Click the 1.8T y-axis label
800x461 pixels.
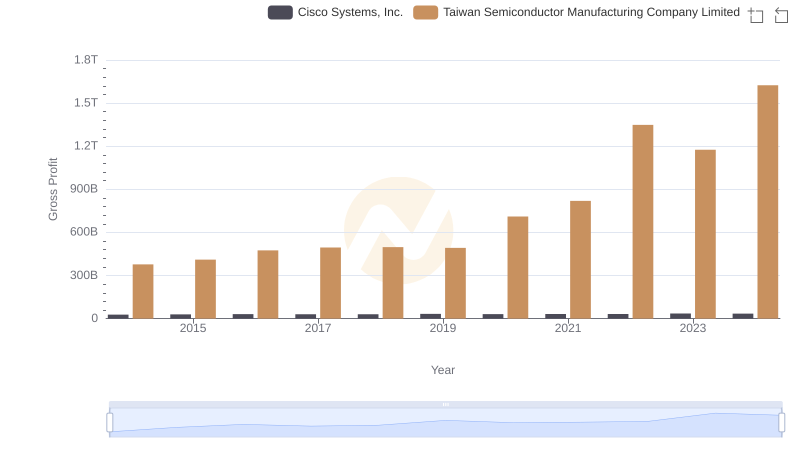tap(86, 60)
